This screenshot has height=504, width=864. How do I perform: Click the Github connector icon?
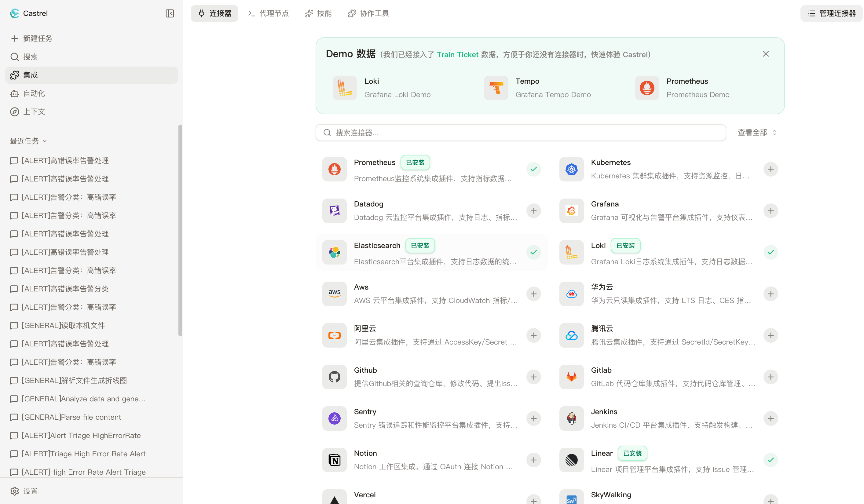point(334,377)
